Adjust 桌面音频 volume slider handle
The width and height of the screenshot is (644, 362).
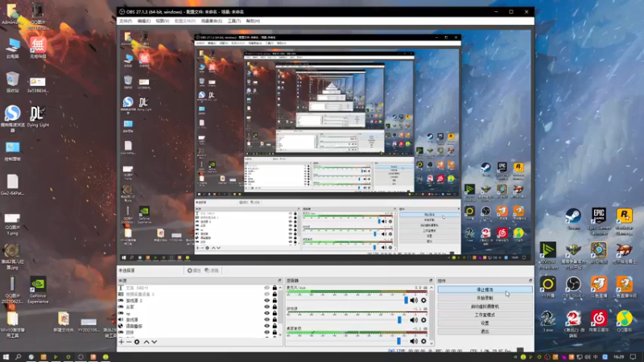click(398, 341)
